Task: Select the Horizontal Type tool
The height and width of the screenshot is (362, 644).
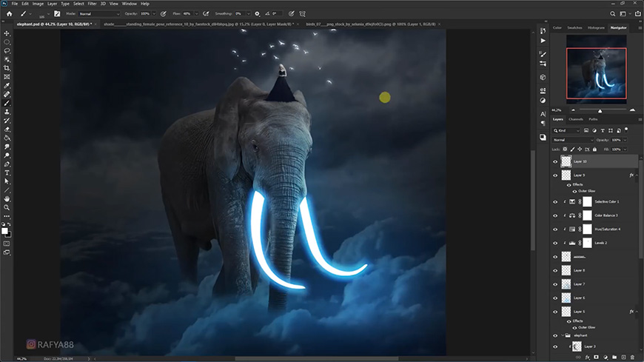Action: (x=7, y=172)
